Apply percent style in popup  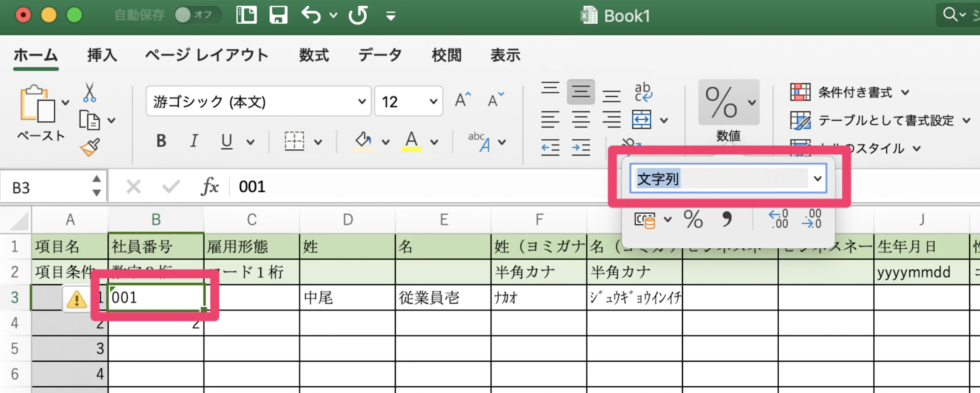[x=693, y=220]
